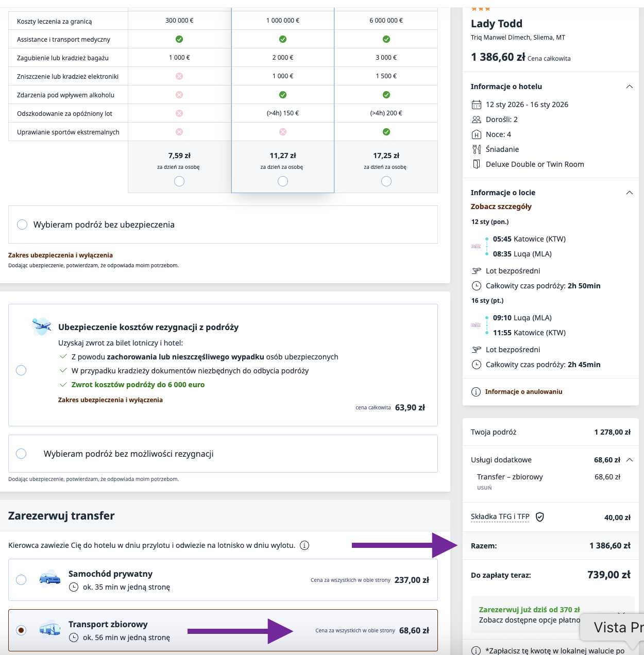Click the blue car icon for Samochód prywatny
Viewport: 644px width, 655px height.
click(x=50, y=579)
